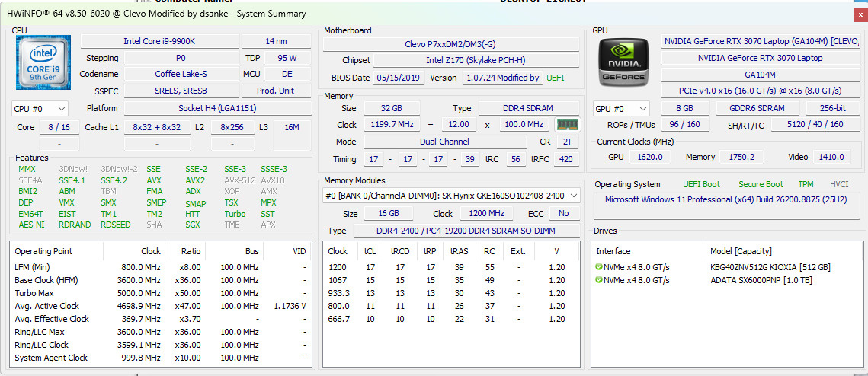The width and height of the screenshot is (868, 376).
Task: Click the PCIe v4.0 x16 link field
Action: 760,91
